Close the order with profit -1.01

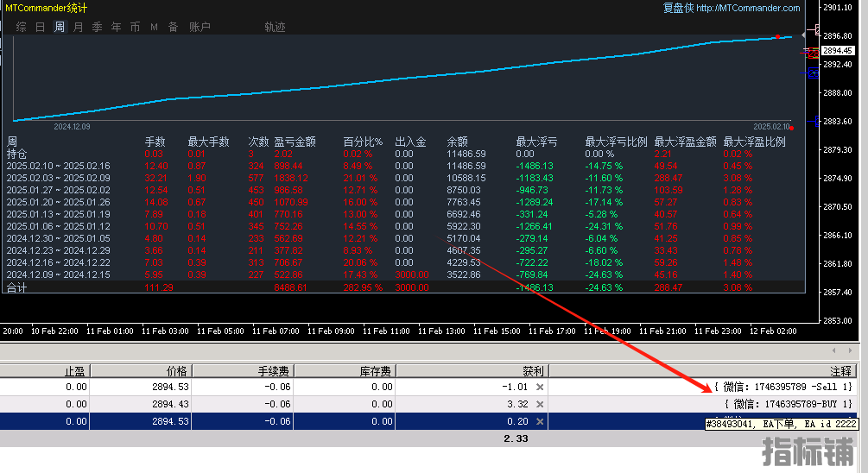coord(540,388)
